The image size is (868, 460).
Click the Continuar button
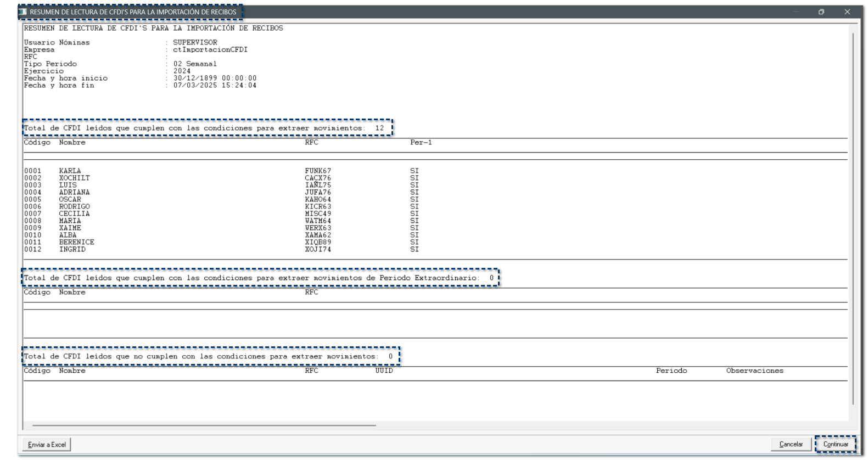[835, 444]
